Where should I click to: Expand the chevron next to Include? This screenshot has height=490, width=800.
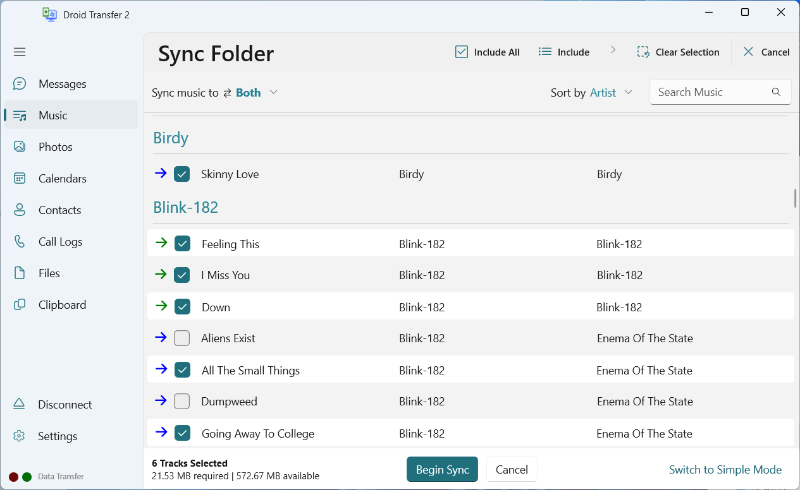click(x=613, y=50)
